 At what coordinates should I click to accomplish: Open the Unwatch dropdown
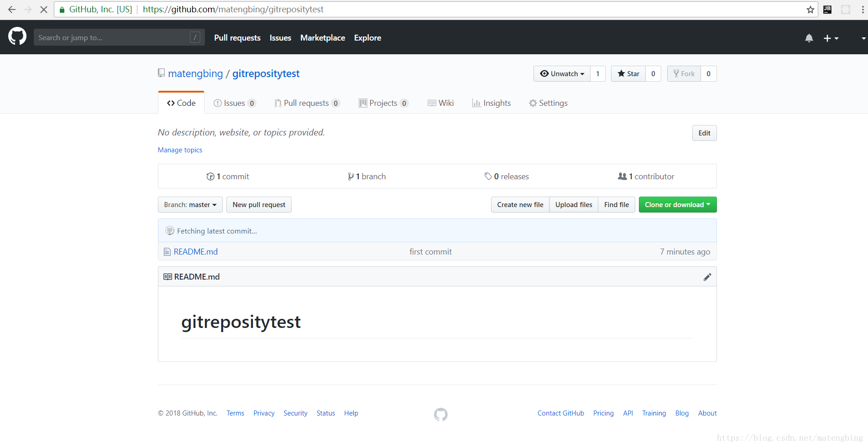pyautogui.click(x=562, y=74)
